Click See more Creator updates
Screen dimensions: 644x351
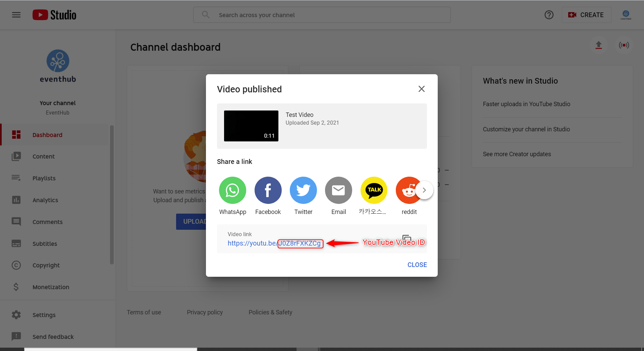pyautogui.click(x=517, y=154)
